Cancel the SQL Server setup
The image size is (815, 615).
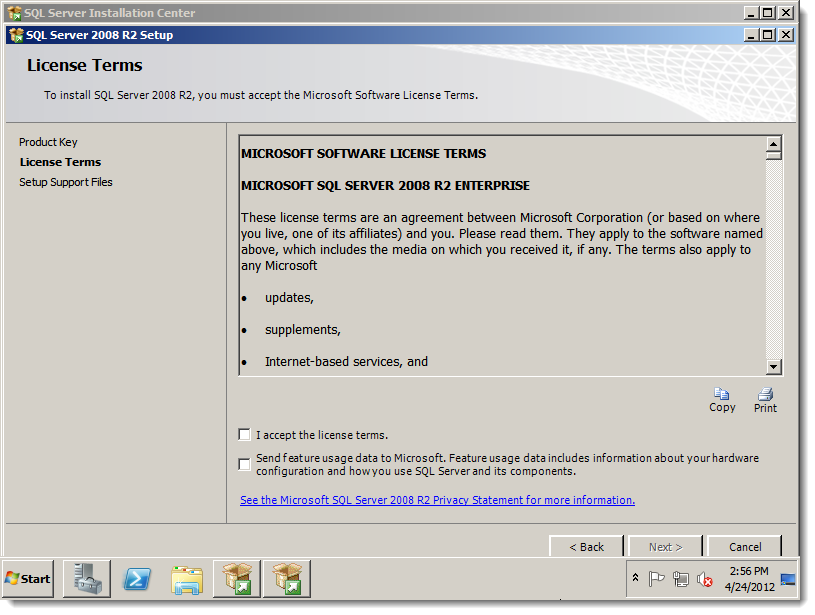[x=745, y=546]
